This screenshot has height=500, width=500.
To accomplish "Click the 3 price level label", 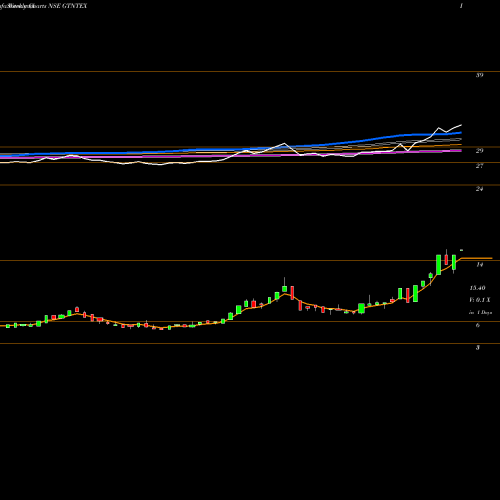I will point(478,347).
